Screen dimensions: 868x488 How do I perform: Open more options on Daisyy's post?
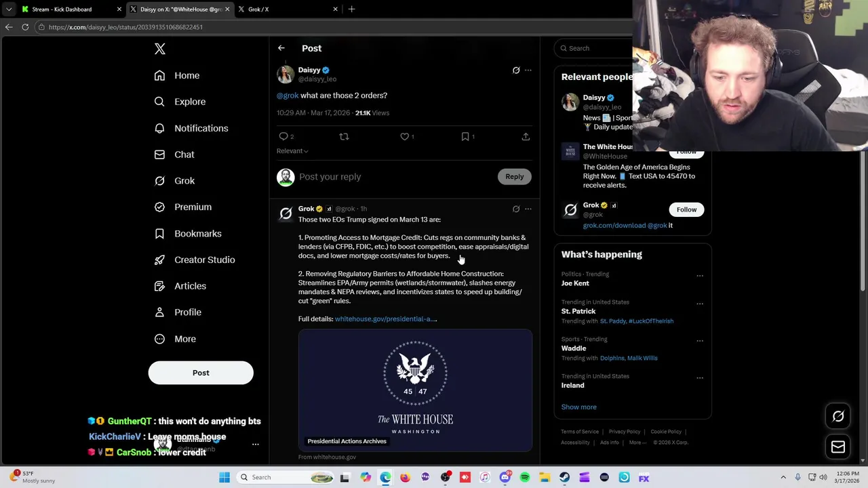tap(528, 70)
